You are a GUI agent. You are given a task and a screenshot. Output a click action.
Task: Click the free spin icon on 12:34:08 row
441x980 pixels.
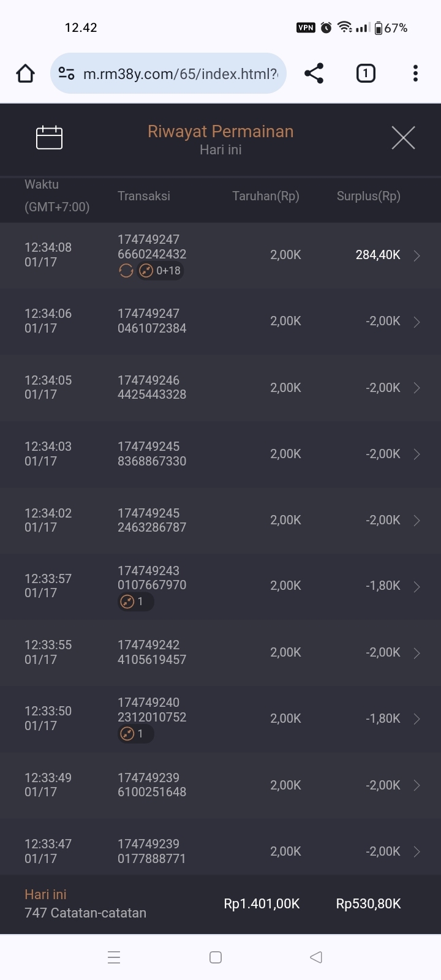(x=126, y=271)
